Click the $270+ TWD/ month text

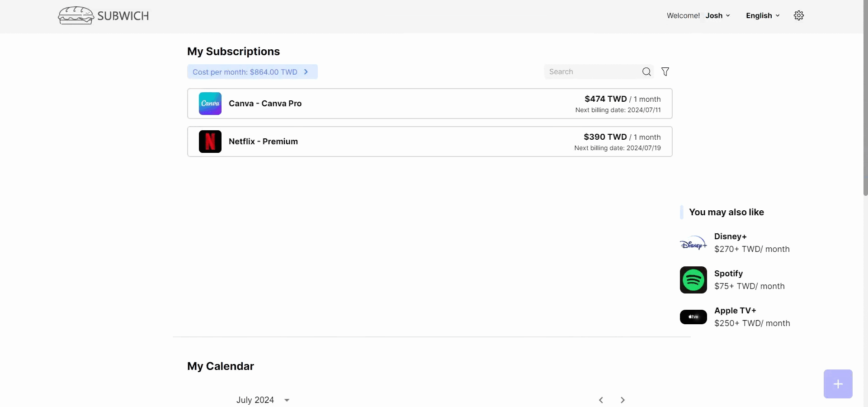(752, 249)
